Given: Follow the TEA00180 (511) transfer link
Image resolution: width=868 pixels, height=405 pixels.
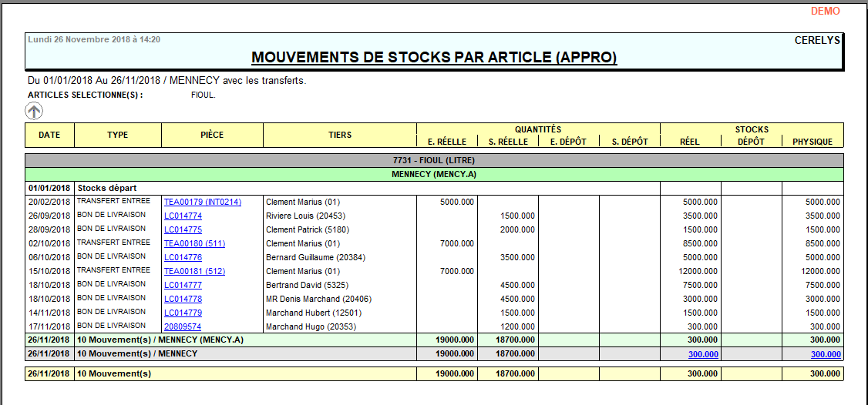Looking at the screenshot, I should click(x=194, y=243).
